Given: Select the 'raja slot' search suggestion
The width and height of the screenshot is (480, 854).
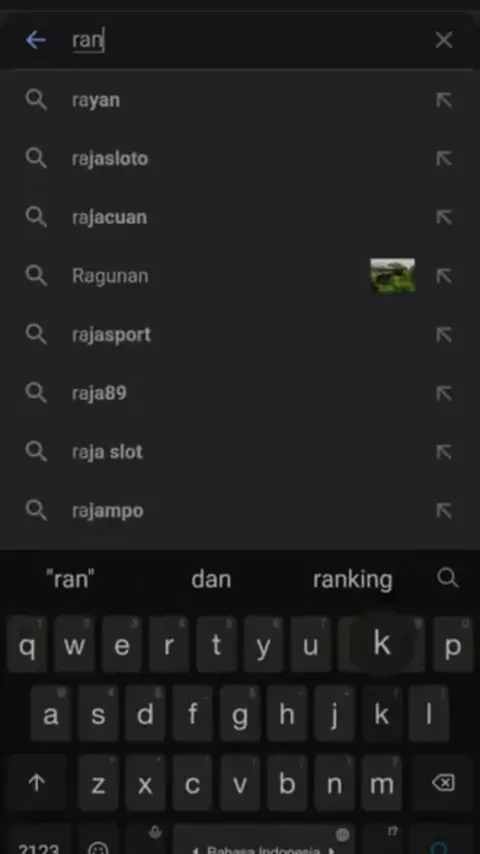Looking at the screenshot, I should click(x=240, y=452).
